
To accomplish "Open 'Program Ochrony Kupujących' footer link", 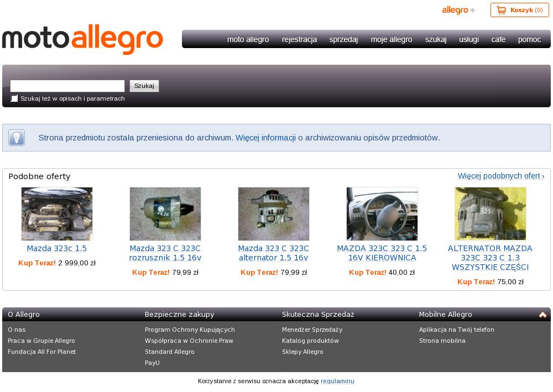I will click(x=190, y=330).
